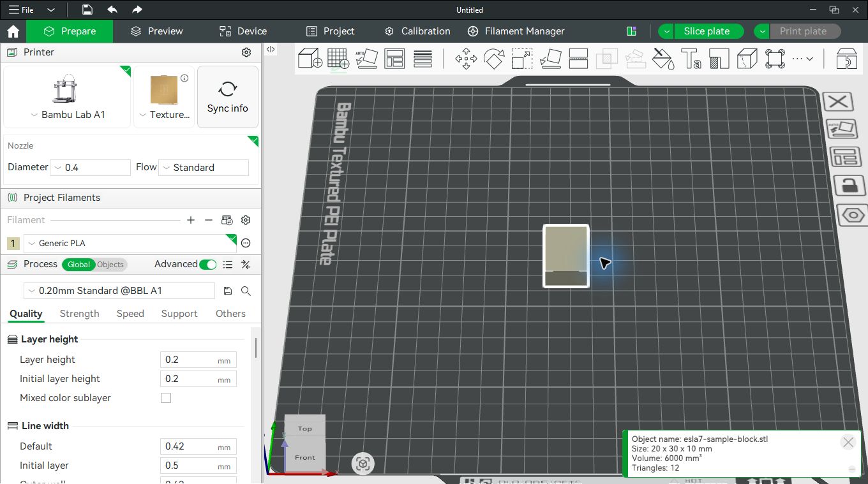Activate the Rotate tool
The image size is (868, 484).
tap(494, 59)
